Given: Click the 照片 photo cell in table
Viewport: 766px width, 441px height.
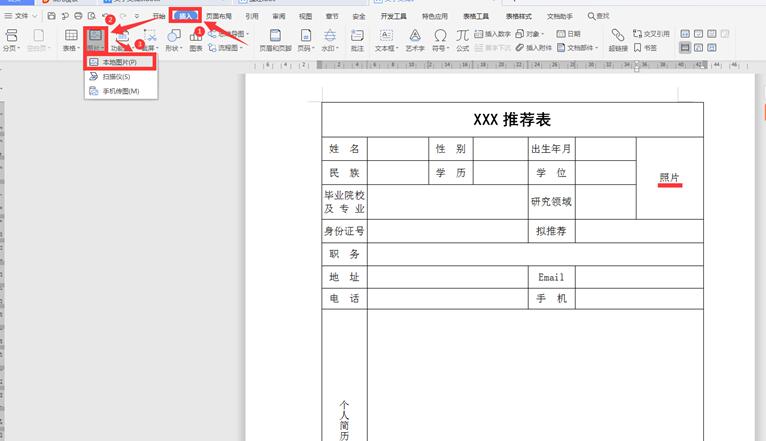Looking at the screenshot, I should (x=670, y=178).
